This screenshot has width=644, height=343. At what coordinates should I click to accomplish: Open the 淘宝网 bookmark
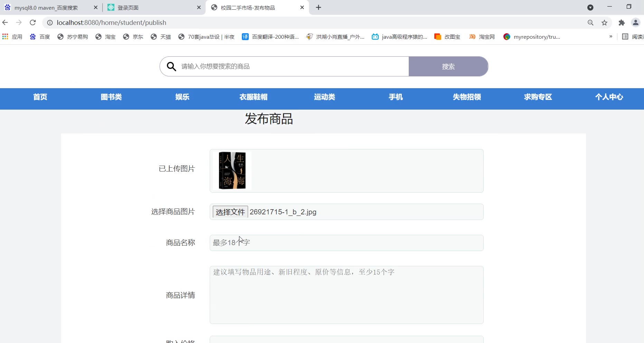(482, 37)
